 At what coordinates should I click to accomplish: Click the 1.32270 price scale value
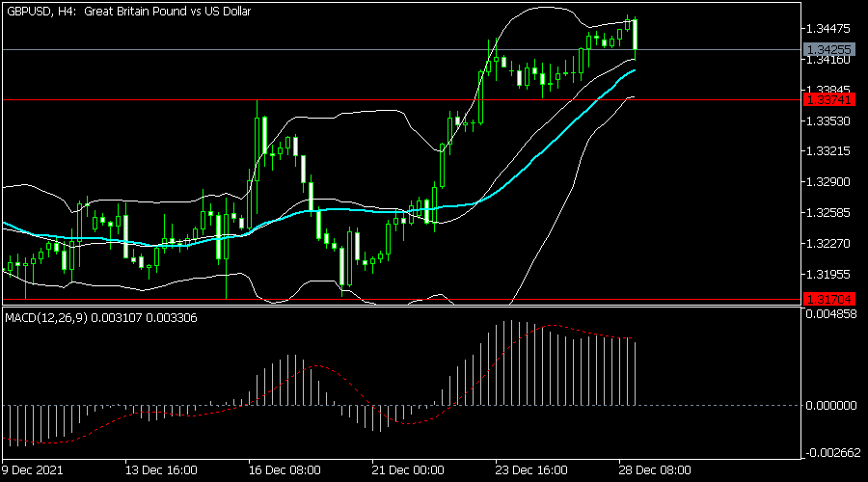[828, 244]
